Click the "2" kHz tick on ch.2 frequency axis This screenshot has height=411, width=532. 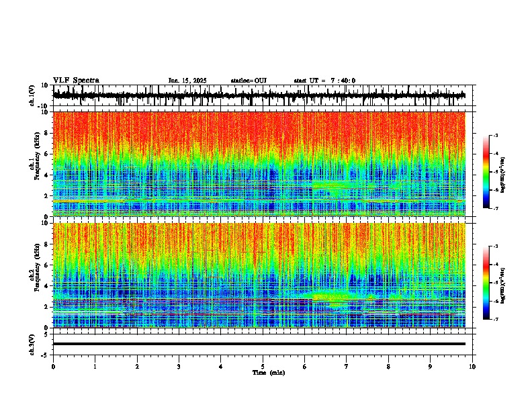pyautogui.click(x=47, y=307)
